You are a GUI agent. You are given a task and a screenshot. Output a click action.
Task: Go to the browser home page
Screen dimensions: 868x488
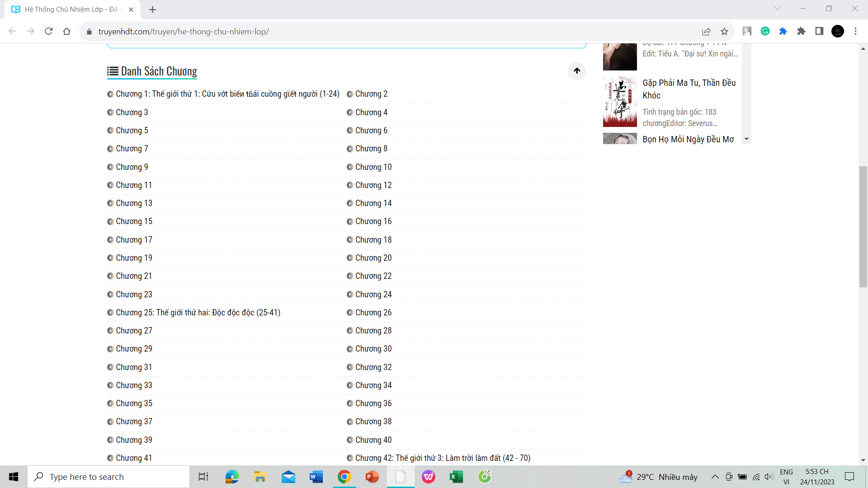coord(67,31)
